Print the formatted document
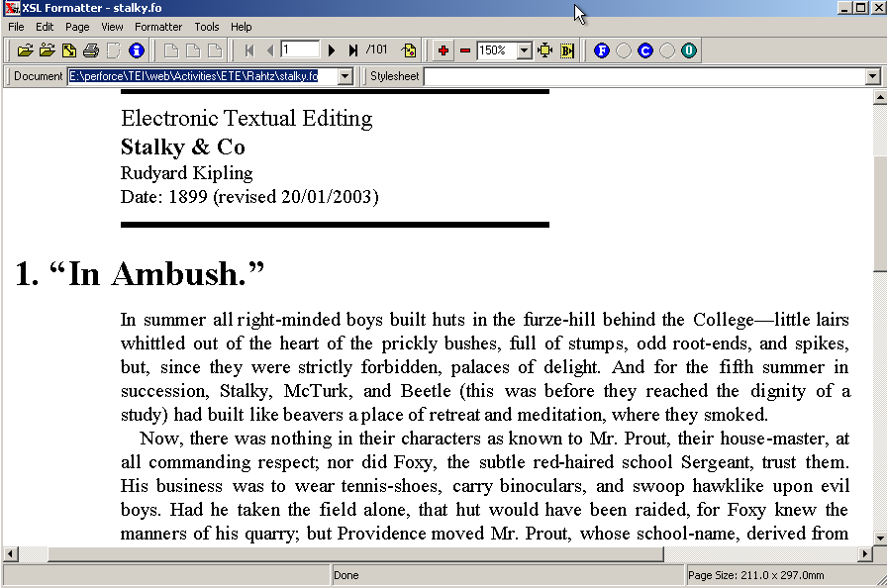Viewport: 887px width, 588px height. pyautogui.click(x=90, y=49)
